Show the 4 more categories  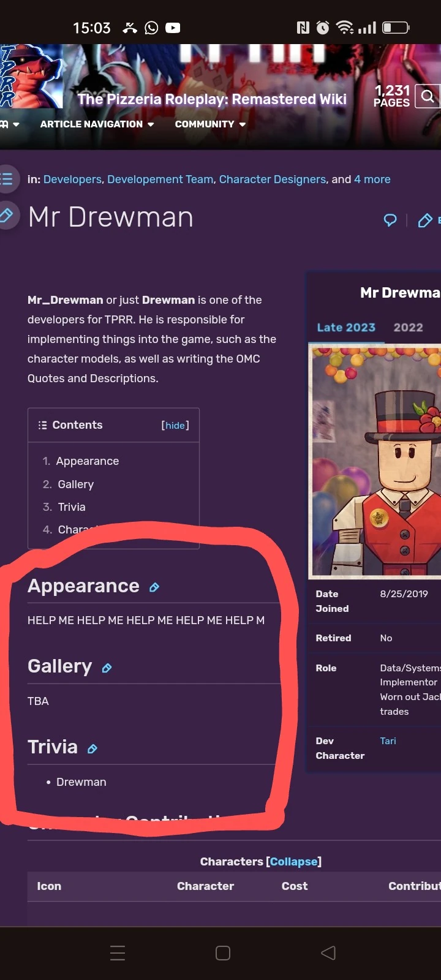(x=372, y=179)
